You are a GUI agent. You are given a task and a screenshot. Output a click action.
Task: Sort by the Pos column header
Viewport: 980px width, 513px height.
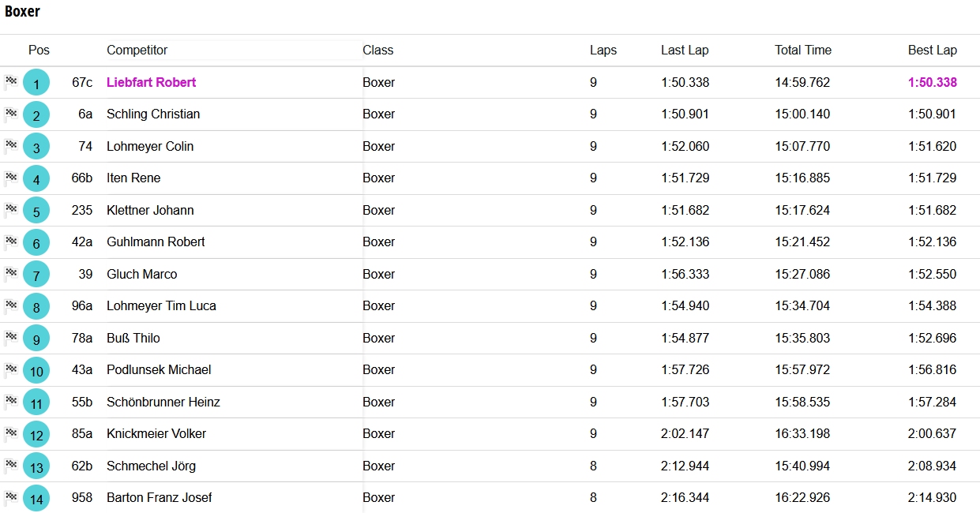click(39, 50)
